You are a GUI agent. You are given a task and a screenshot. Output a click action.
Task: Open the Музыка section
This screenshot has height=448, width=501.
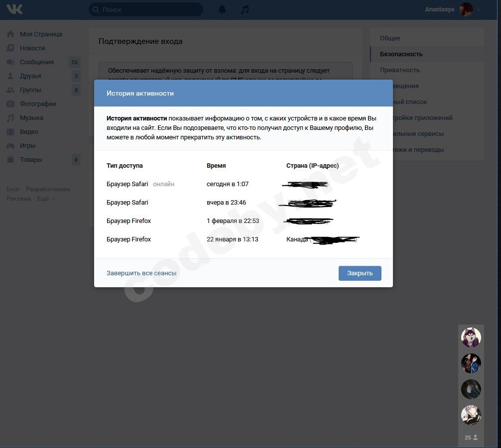pyautogui.click(x=31, y=118)
